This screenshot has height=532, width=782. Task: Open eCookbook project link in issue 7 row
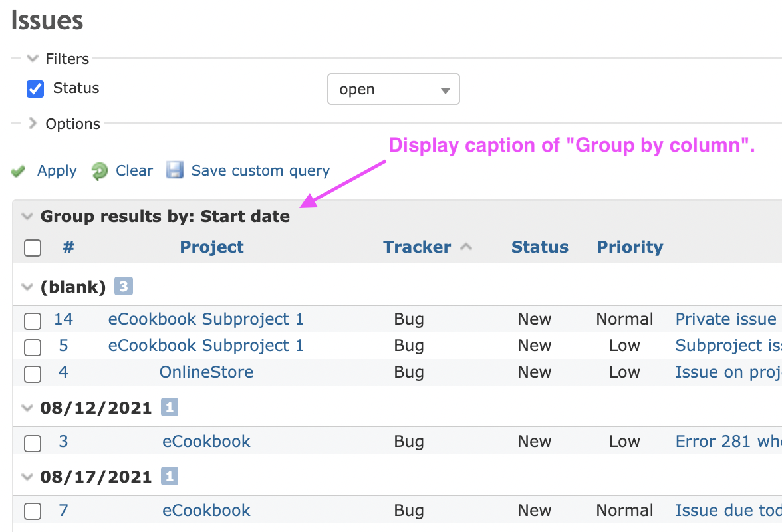[206, 510]
